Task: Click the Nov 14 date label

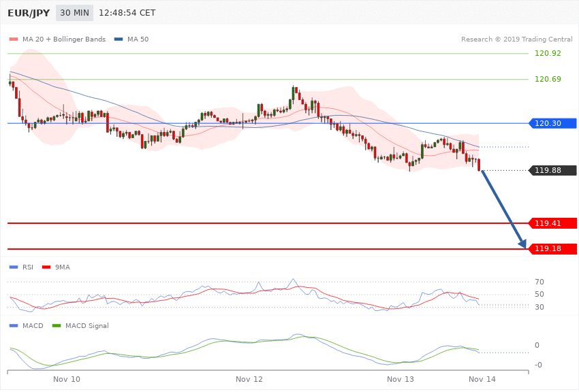Action: [482, 379]
